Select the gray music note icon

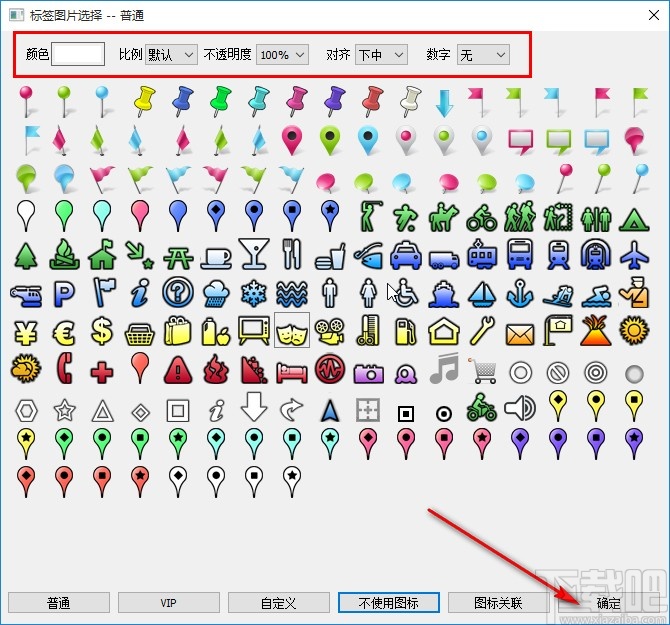[x=444, y=368]
